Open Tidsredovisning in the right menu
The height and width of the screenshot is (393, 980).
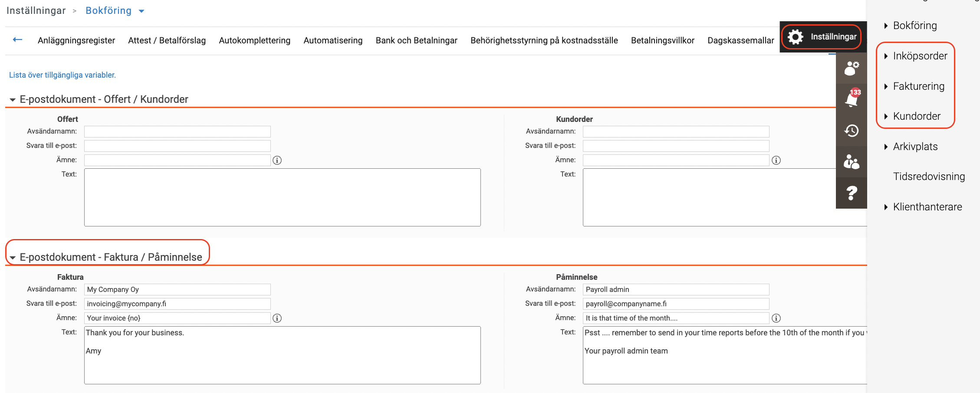[x=929, y=177]
